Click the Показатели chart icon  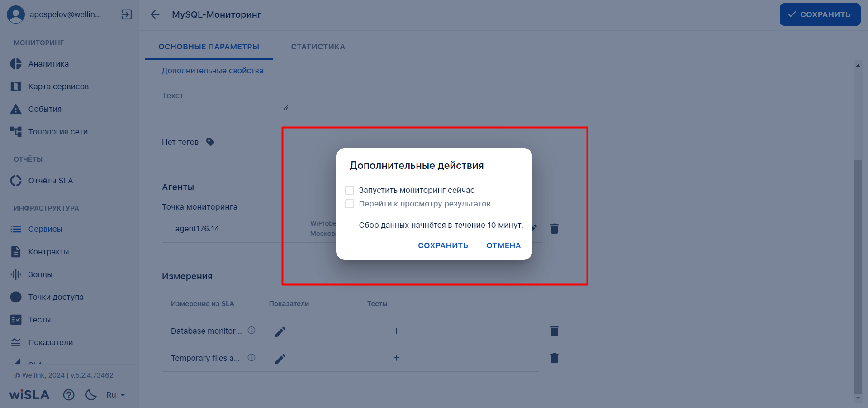pyautogui.click(x=16, y=342)
